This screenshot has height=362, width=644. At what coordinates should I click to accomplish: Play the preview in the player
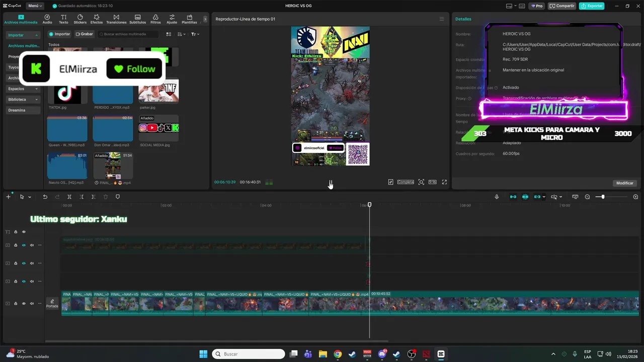[x=331, y=182]
